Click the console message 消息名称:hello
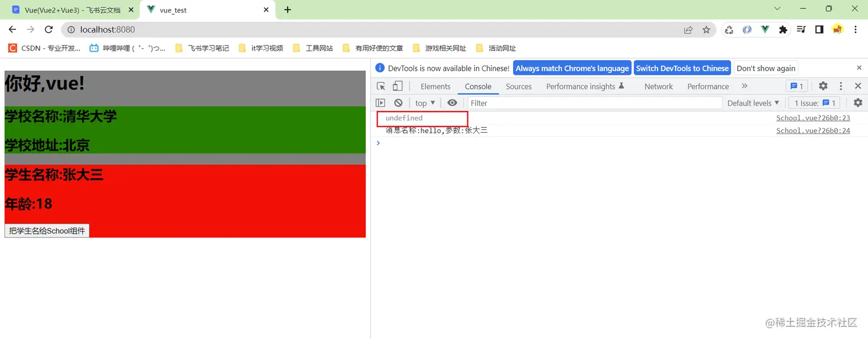868x339 pixels. click(437, 130)
